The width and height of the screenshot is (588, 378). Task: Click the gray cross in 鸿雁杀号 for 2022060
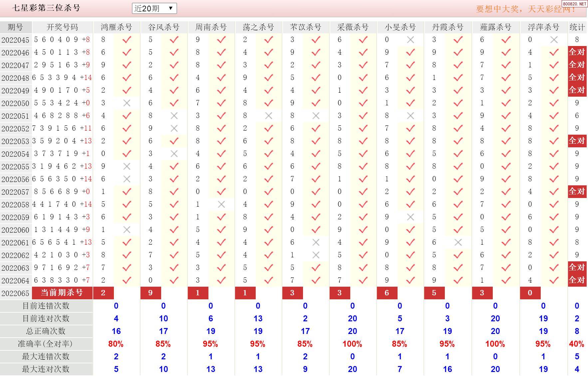click(x=127, y=230)
